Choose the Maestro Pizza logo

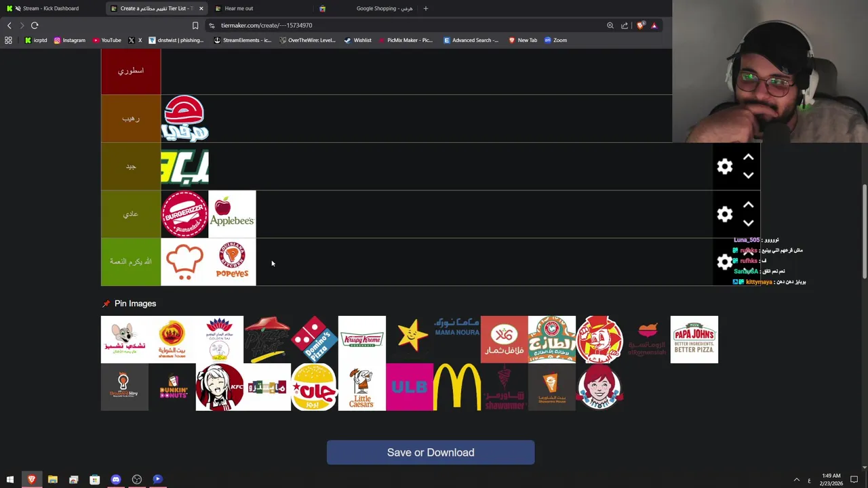pyautogui.click(x=267, y=387)
